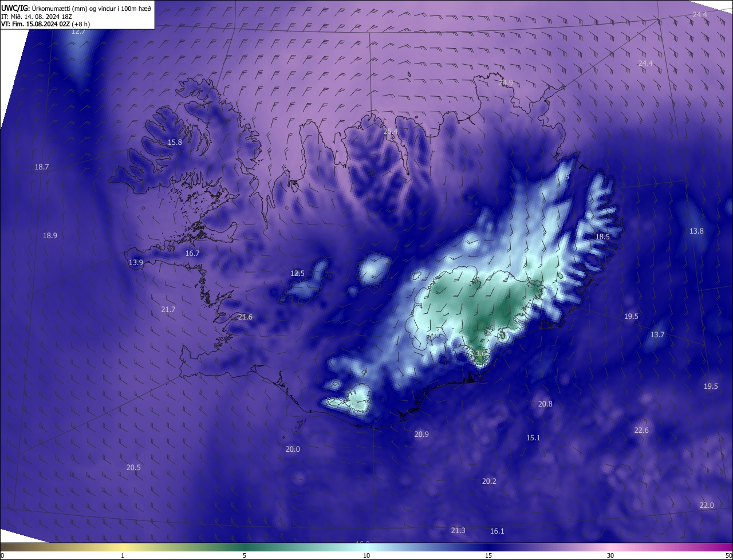733x560 pixels.
Task: Click the 21.7 value label
Action: [x=168, y=309]
